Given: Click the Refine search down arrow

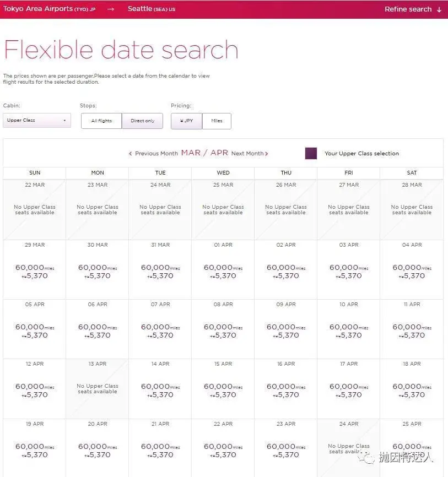Looking at the screenshot, I should 439,9.
